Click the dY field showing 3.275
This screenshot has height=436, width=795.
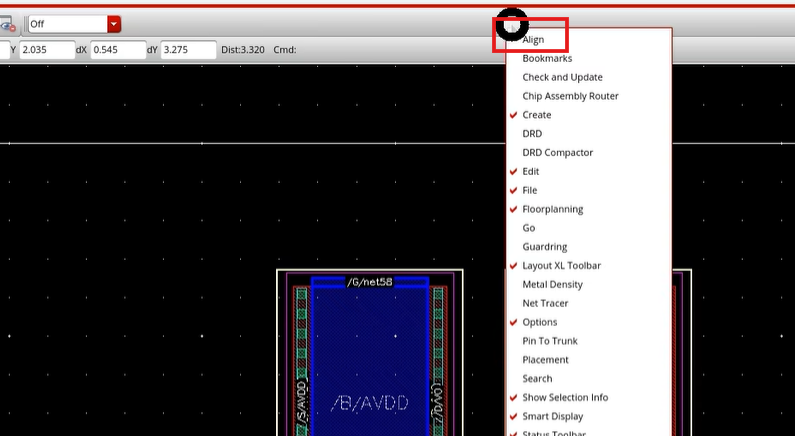189,50
